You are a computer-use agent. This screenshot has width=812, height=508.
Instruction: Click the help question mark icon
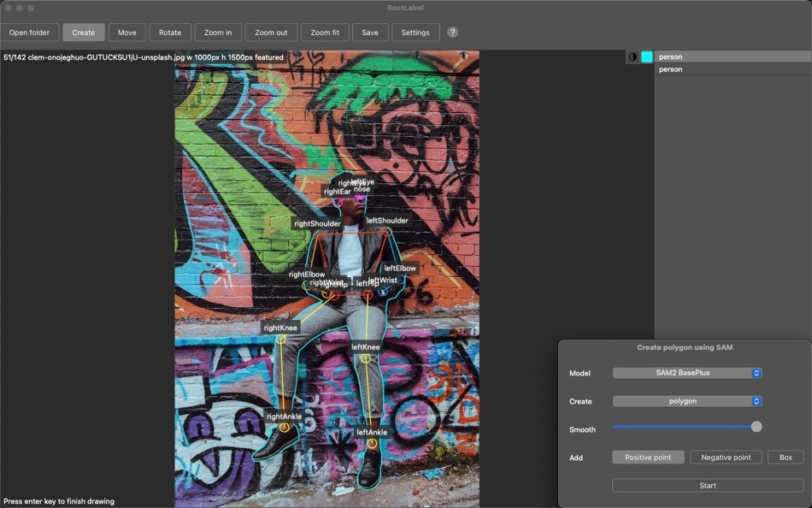[x=453, y=32]
